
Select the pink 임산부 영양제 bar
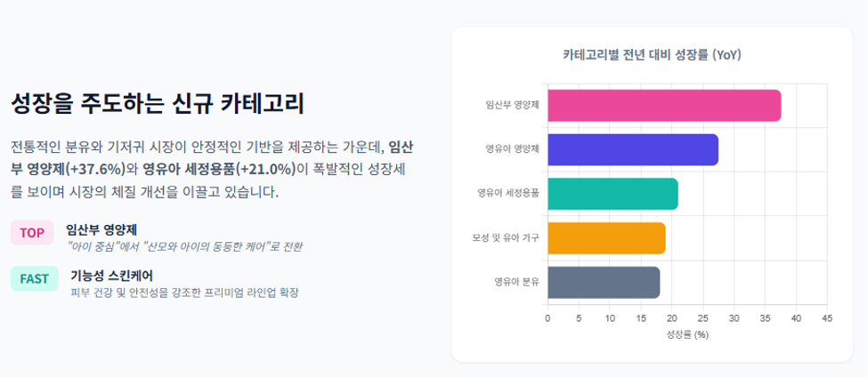tap(664, 106)
